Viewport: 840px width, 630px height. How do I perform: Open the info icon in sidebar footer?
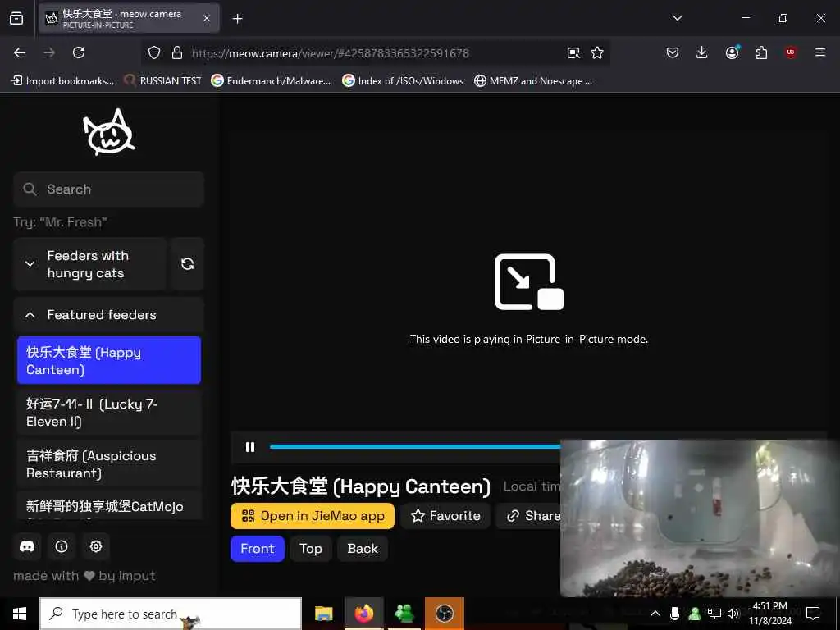tap(62, 546)
